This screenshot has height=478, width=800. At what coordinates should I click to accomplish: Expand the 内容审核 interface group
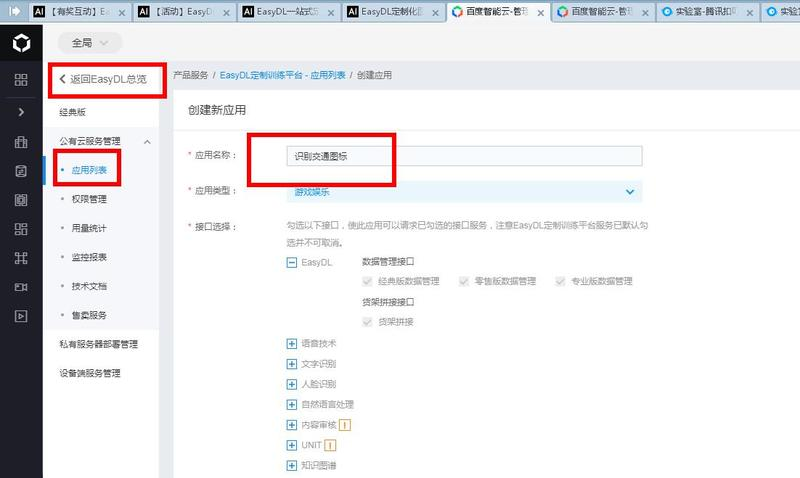pyautogui.click(x=291, y=425)
